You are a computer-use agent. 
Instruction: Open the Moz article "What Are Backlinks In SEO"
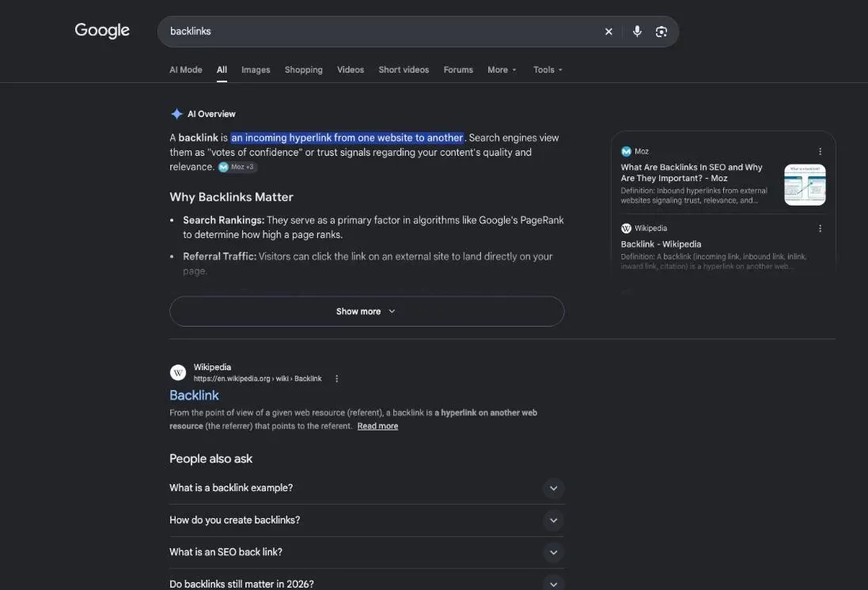(x=692, y=172)
